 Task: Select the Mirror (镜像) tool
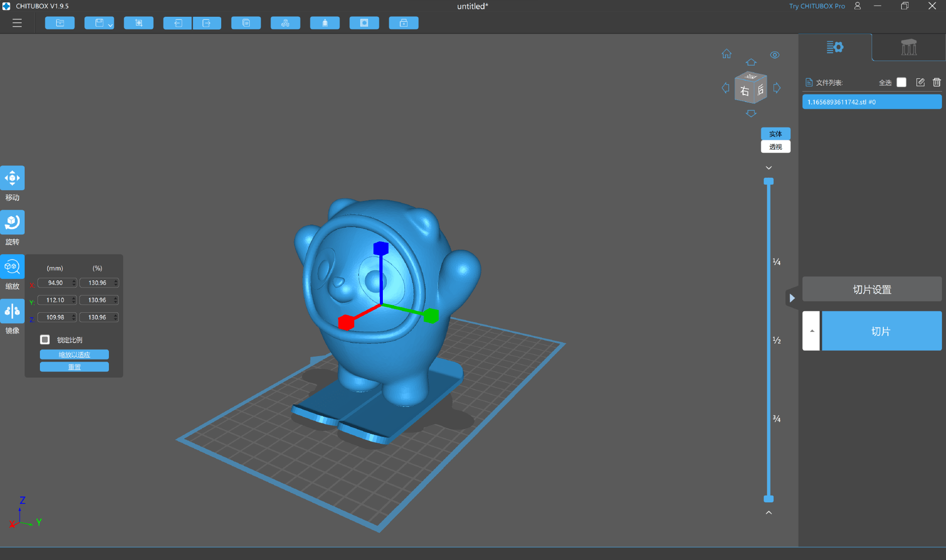click(x=12, y=311)
